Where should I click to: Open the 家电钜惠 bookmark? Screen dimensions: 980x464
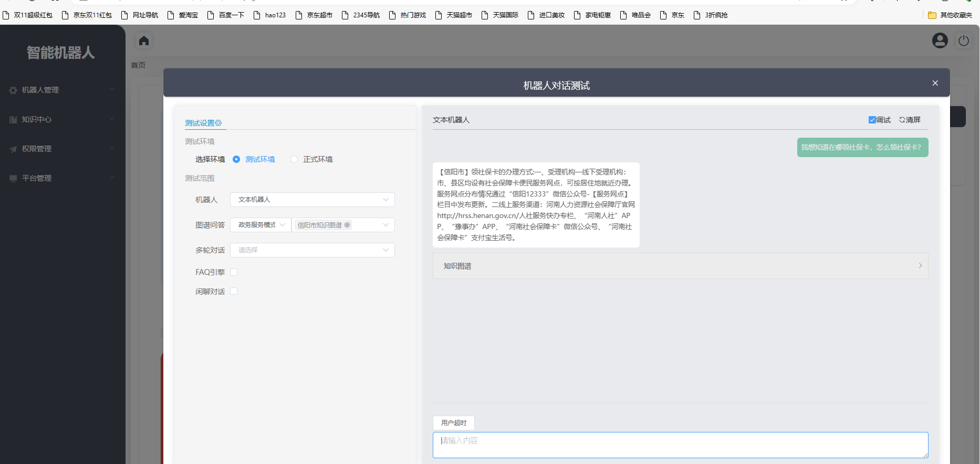(x=592, y=15)
